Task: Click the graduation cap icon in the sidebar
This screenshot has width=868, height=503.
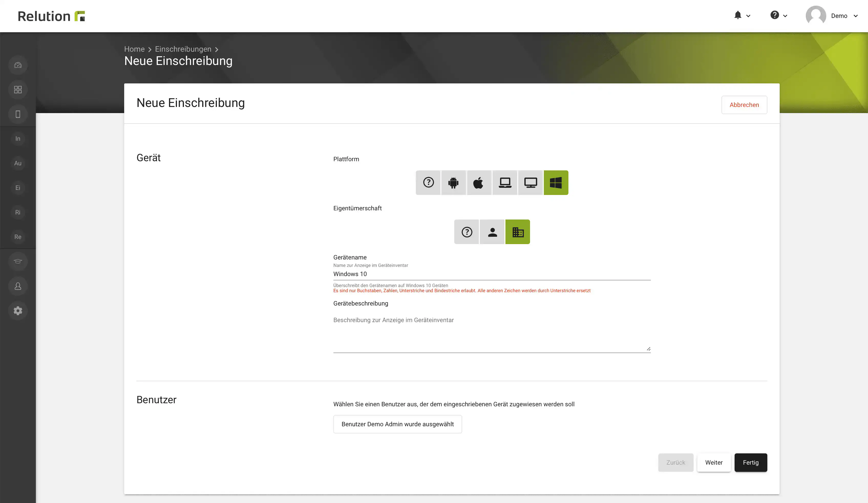Action: (18, 261)
